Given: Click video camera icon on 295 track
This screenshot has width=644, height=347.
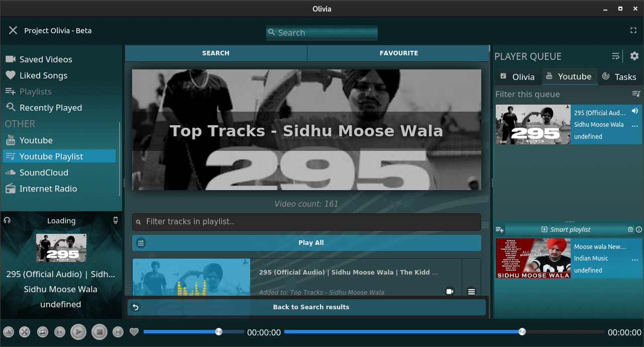Looking at the screenshot, I should (450, 291).
